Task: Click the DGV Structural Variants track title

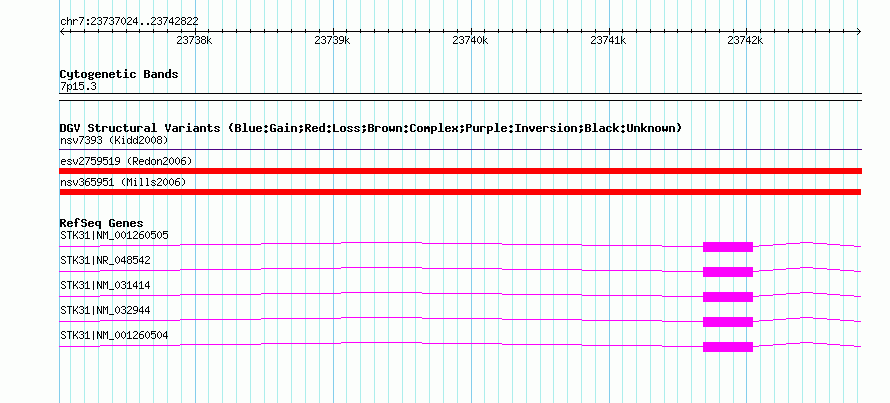Action: point(371,128)
